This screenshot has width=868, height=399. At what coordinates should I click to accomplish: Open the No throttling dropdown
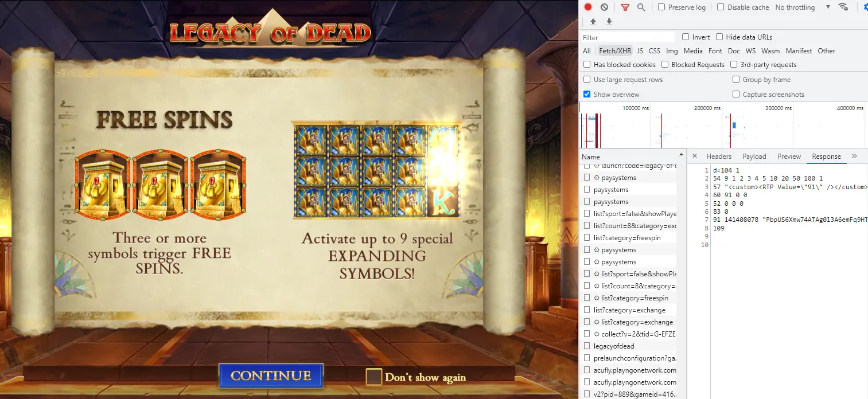point(803,7)
